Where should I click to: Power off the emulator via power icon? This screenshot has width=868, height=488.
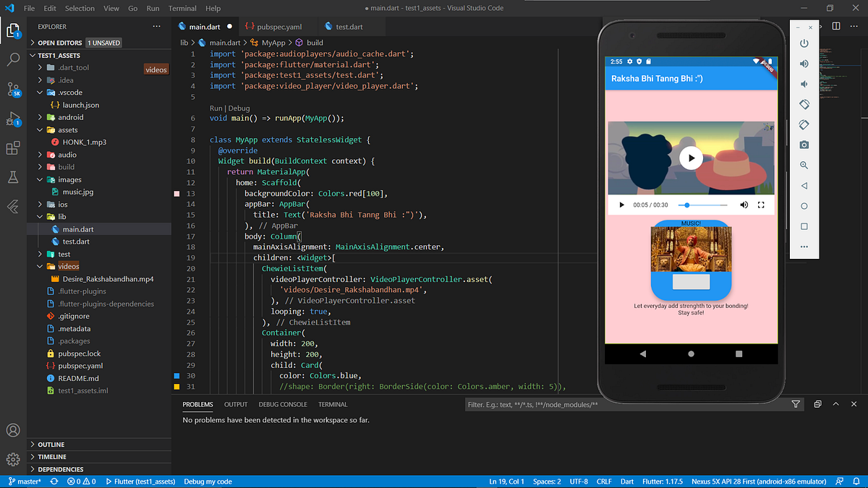point(803,43)
